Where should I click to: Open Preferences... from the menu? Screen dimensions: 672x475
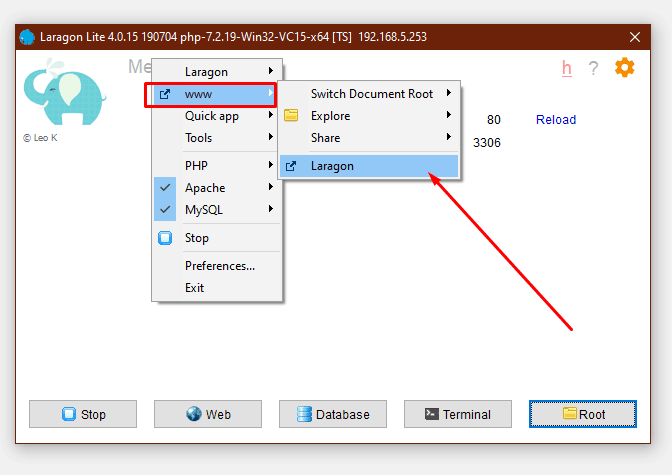click(217, 266)
